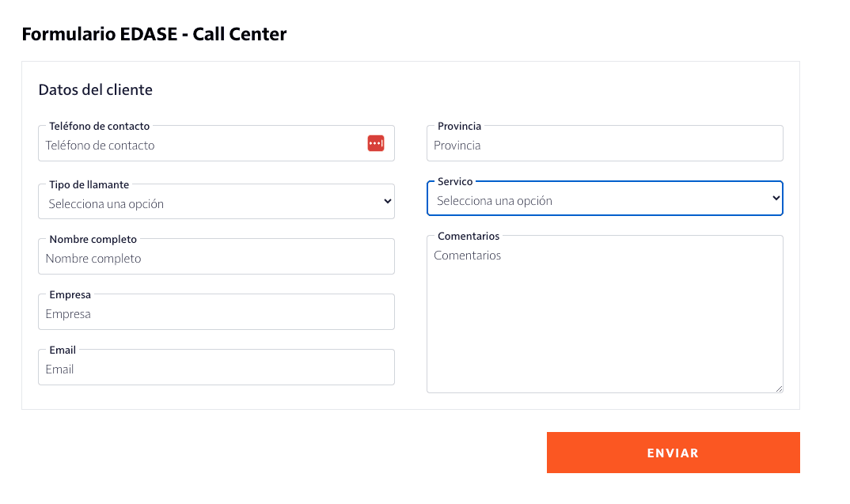Viewport: 850px width, 504px height.
Task: Click the floating Teléfono de contacto label
Action: (x=100, y=127)
